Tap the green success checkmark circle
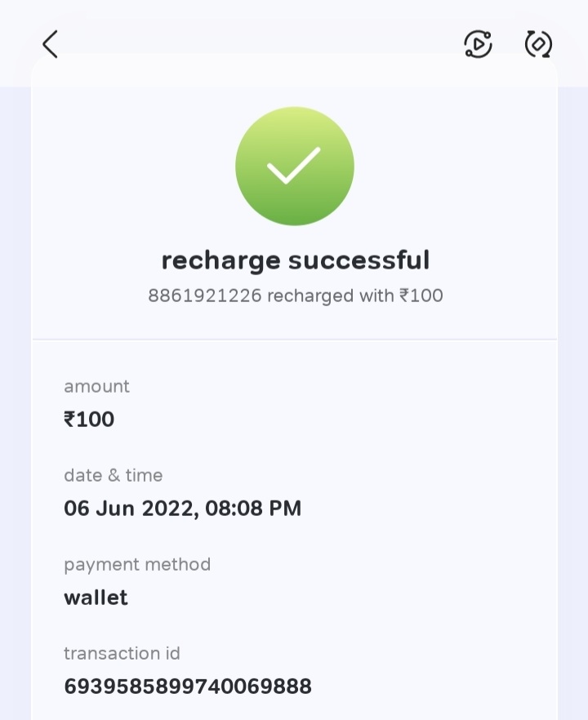Image resolution: width=588 pixels, height=720 pixels. 294,166
